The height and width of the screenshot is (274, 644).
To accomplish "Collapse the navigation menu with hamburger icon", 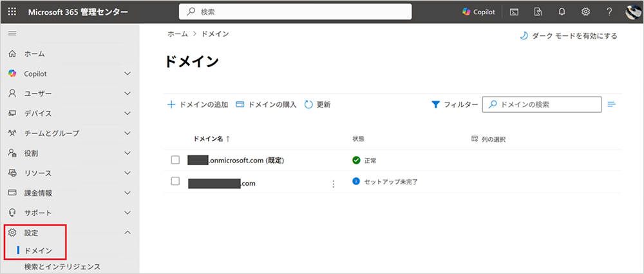I will pos(12,34).
